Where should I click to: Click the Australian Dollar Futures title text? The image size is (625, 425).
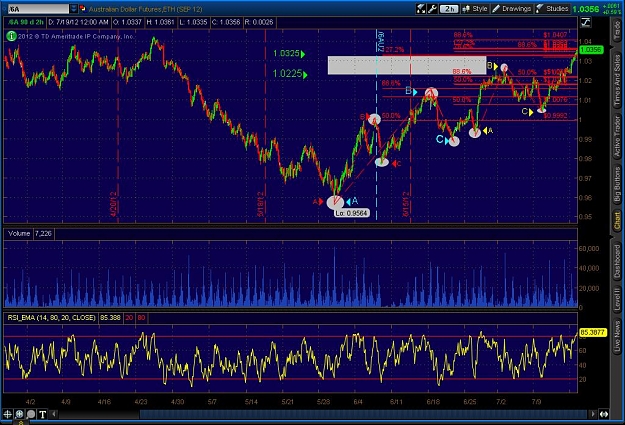tap(145, 9)
